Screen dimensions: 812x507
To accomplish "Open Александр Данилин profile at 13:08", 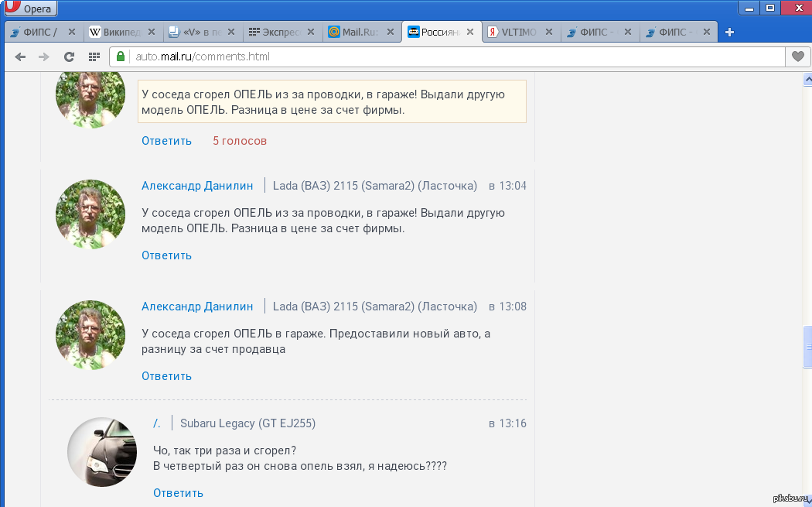I will 197,307.
